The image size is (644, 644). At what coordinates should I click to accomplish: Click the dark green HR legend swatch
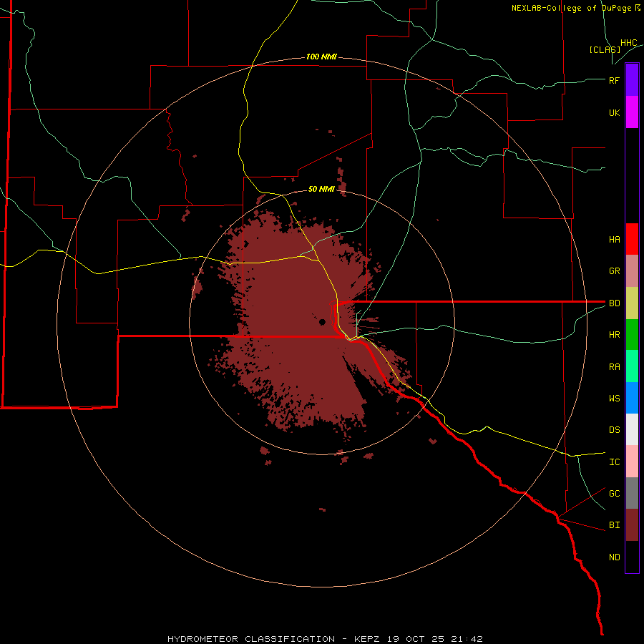click(x=632, y=335)
